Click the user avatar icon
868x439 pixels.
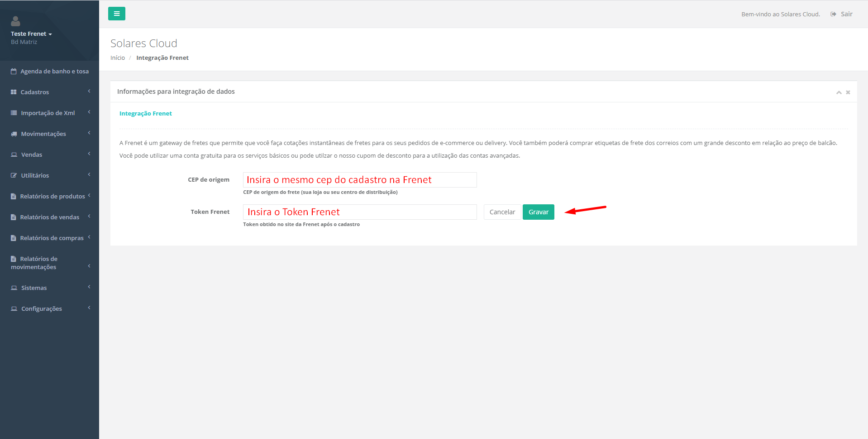pyautogui.click(x=15, y=21)
